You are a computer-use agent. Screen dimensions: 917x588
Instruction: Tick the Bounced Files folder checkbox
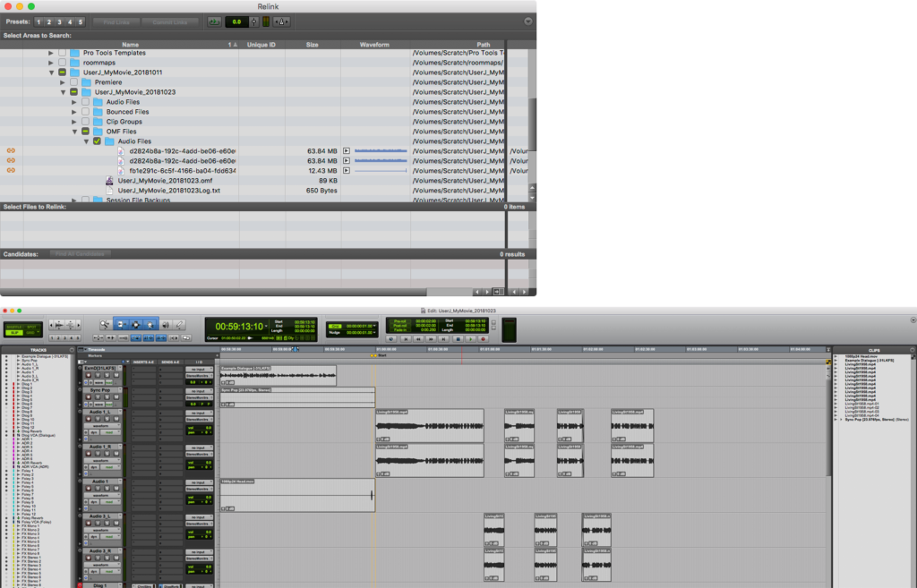[x=85, y=112]
